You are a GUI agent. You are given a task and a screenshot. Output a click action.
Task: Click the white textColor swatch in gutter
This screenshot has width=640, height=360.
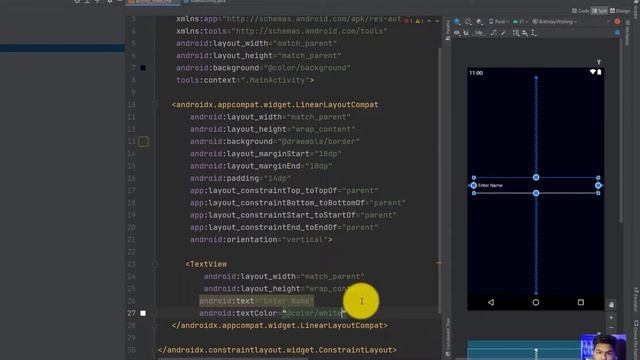pos(143,313)
